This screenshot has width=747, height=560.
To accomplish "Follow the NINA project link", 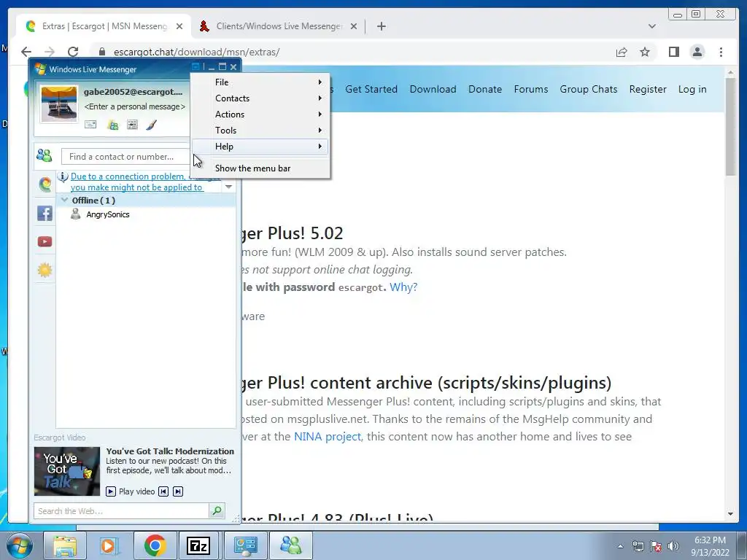I will click(x=328, y=437).
